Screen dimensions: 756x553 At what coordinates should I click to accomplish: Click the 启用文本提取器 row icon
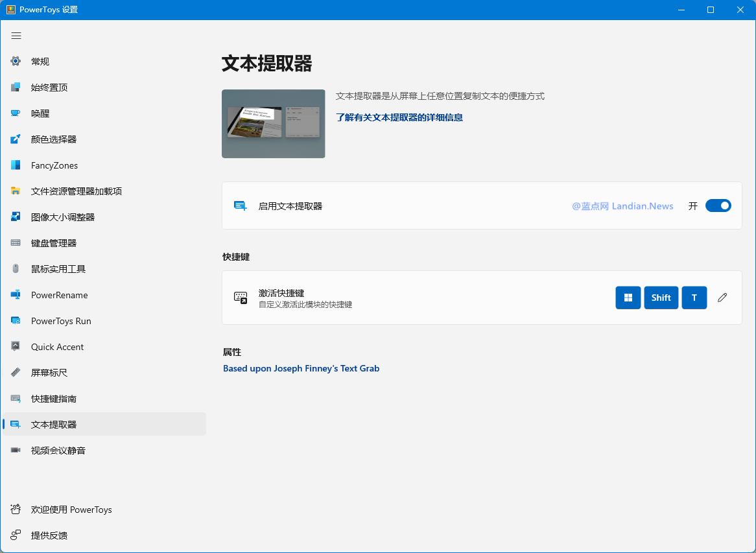[240, 206]
